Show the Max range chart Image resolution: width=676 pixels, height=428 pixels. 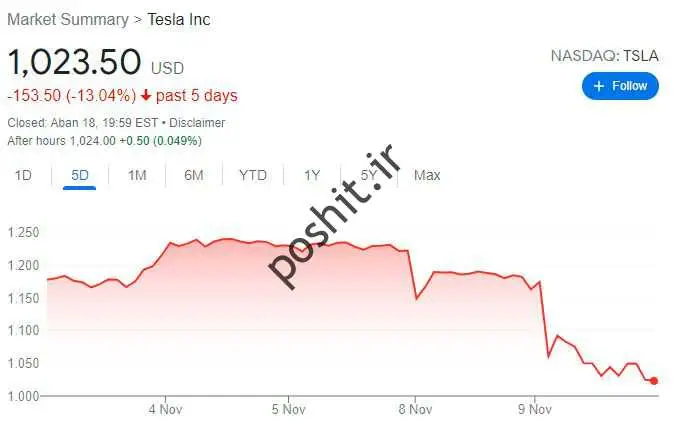427,175
